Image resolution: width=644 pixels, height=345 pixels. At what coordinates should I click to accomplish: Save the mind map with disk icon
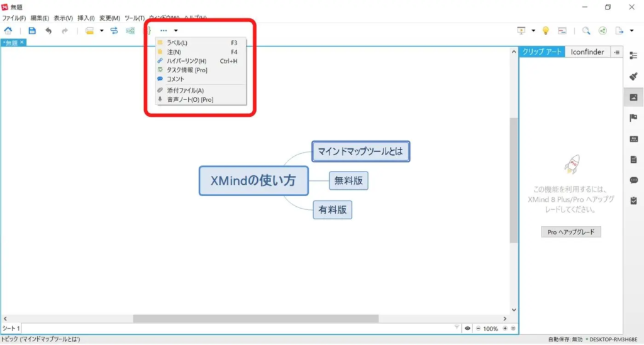32,30
